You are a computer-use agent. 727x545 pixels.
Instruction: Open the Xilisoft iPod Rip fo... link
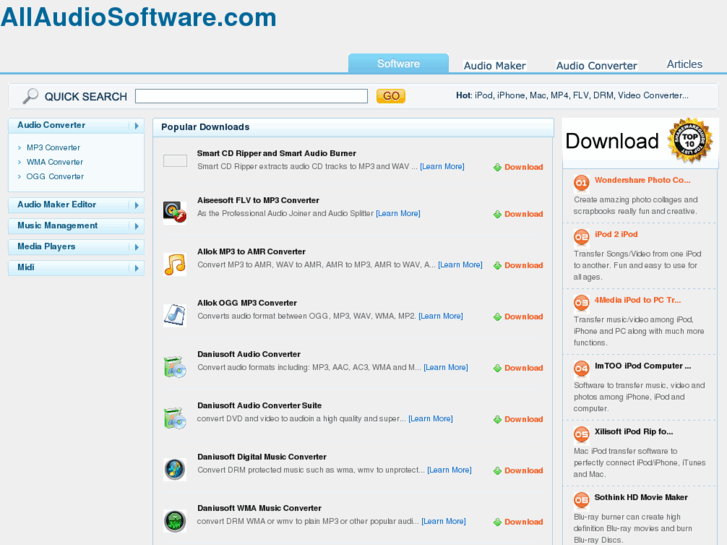[x=633, y=432]
